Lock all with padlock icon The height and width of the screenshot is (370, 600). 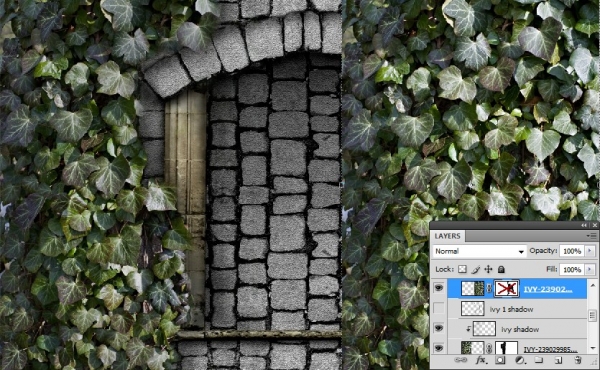[501, 269]
